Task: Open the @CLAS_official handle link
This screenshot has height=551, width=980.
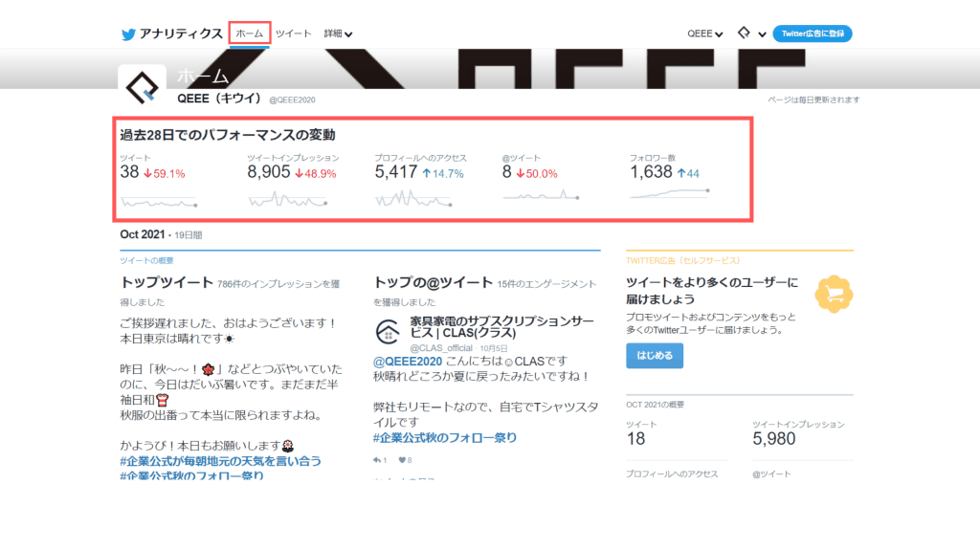Action: [x=441, y=348]
